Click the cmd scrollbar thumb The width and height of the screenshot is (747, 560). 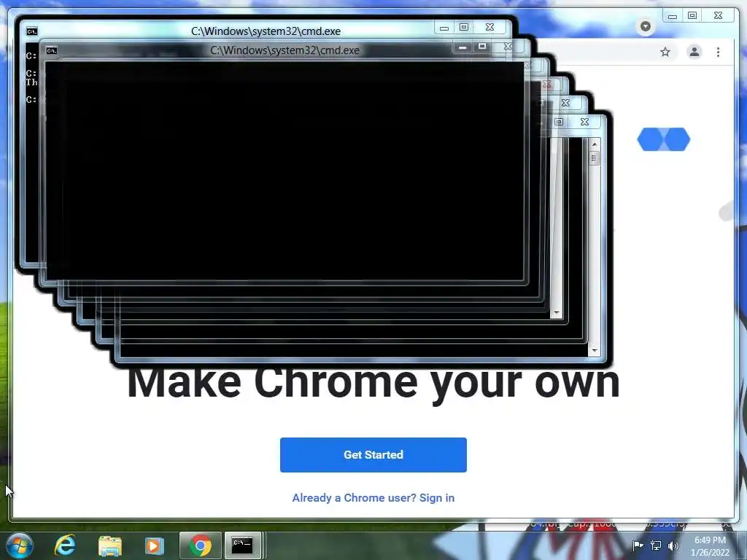(x=594, y=158)
